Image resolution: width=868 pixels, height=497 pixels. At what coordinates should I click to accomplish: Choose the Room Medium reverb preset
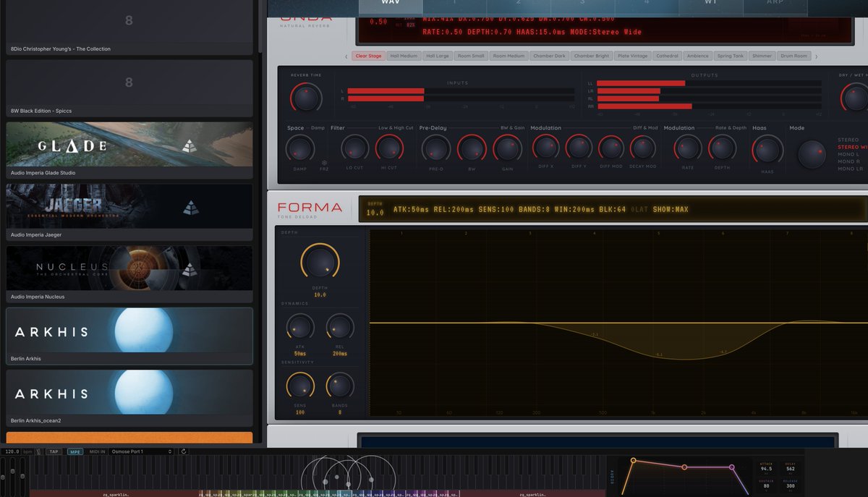click(509, 56)
